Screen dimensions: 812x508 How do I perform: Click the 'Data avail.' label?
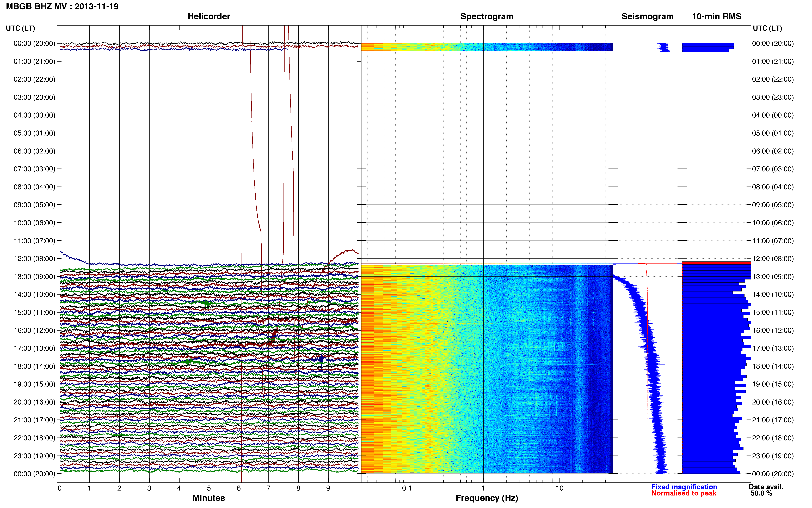point(766,487)
